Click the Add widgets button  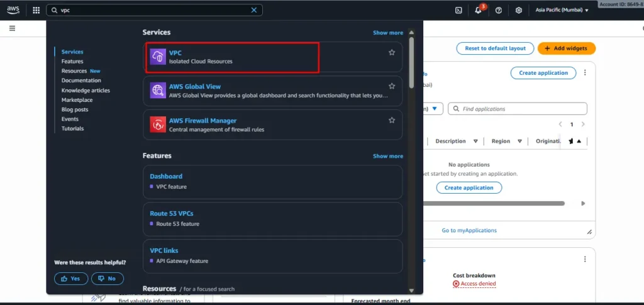click(567, 48)
